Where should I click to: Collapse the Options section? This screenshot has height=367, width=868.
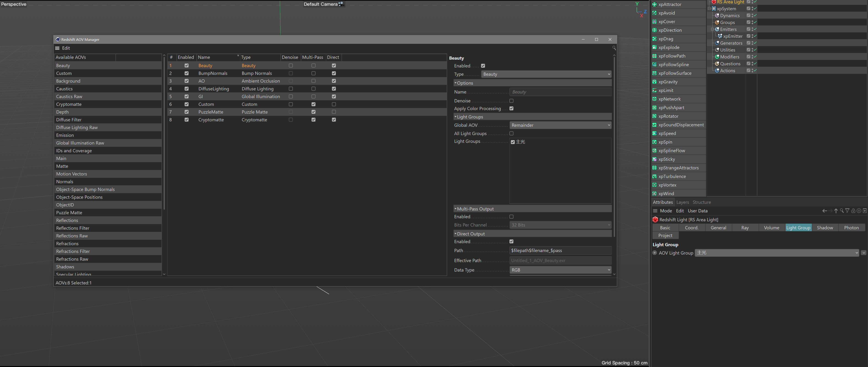coord(455,83)
